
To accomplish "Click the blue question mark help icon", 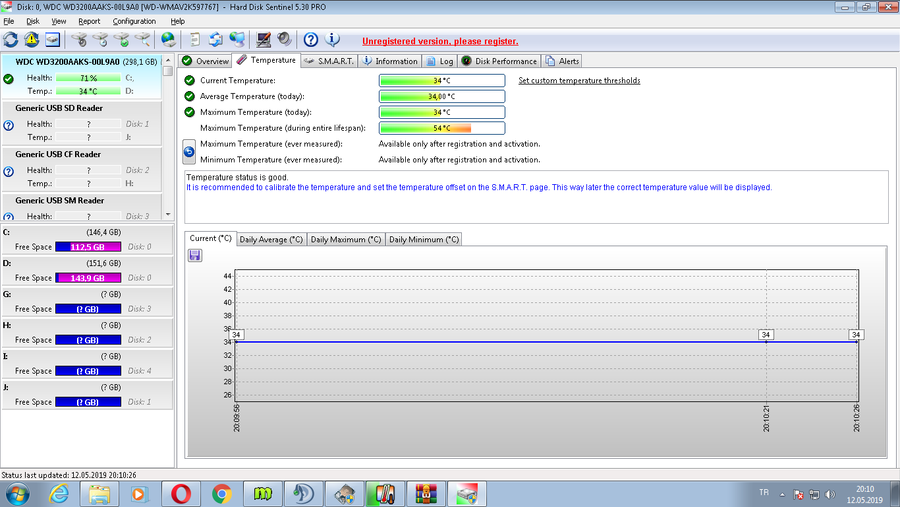I will point(311,40).
